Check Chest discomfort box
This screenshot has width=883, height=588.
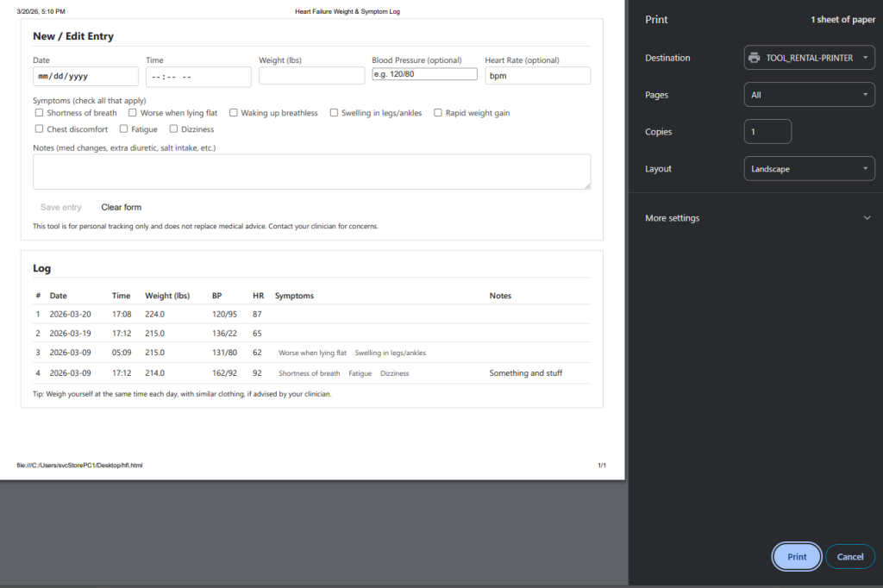(x=40, y=129)
